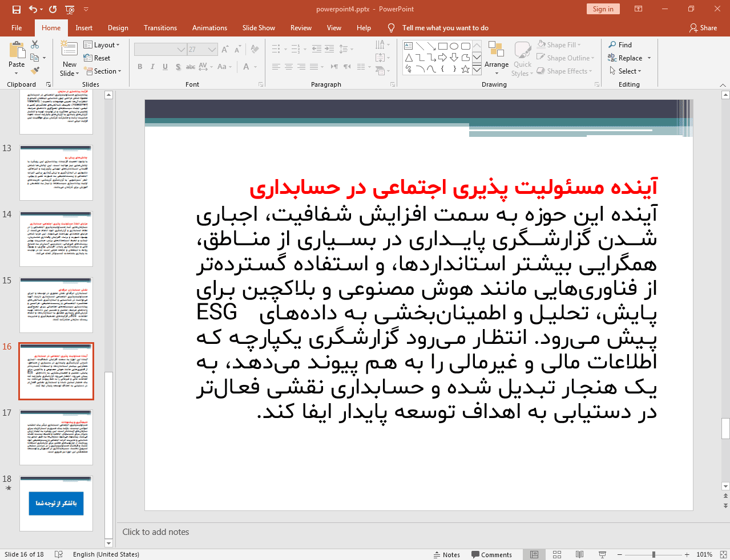
Task: Open the Layout dropdown
Action: (102, 45)
